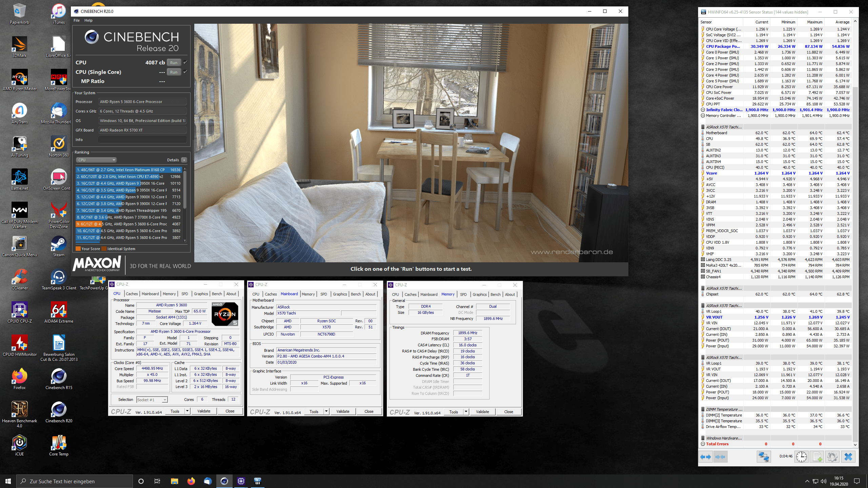Run the CPU Single Core benchmark
The width and height of the screenshot is (868, 488).
[174, 72]
